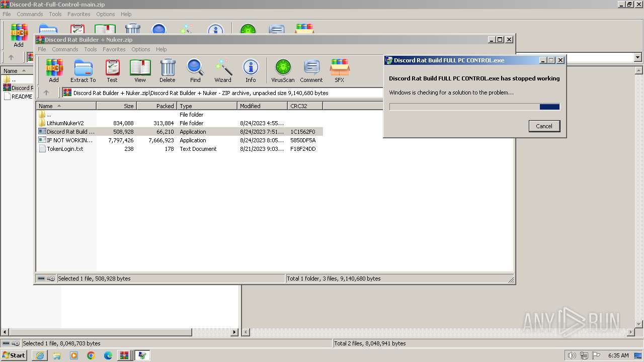Open media player taskbar icon
644x362 pixels.
click(x=74, y=355)
